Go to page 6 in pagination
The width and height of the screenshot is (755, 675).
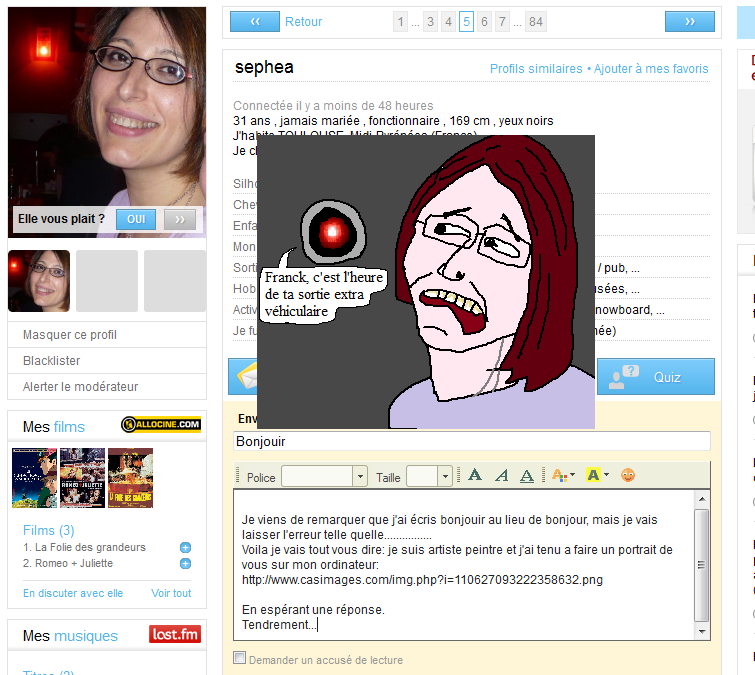click(484, 21)
